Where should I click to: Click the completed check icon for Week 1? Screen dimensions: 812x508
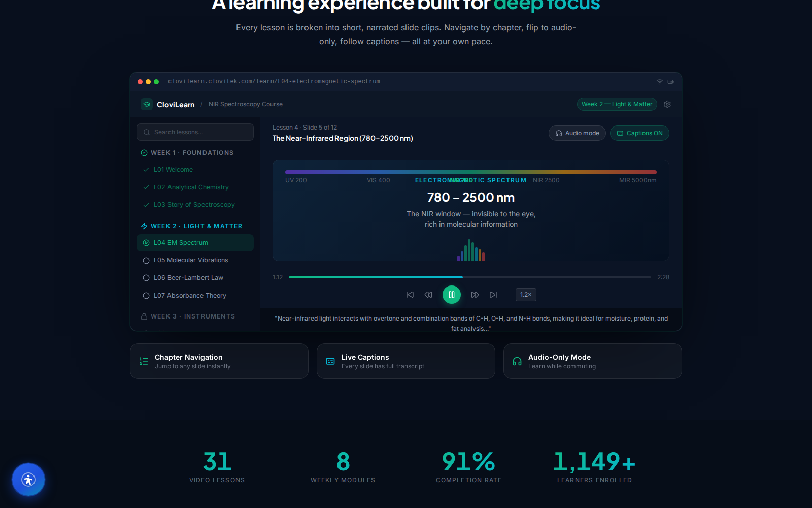144,153
